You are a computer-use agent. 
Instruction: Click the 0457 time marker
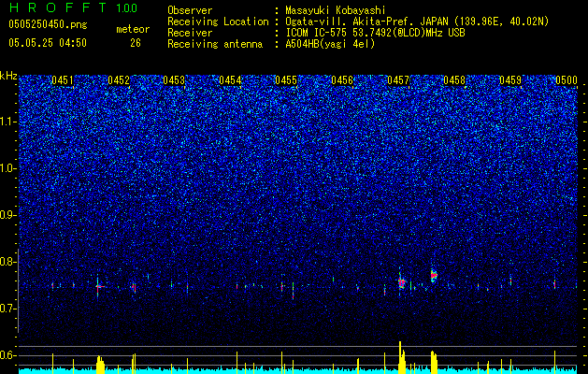[x=398, y=80]
